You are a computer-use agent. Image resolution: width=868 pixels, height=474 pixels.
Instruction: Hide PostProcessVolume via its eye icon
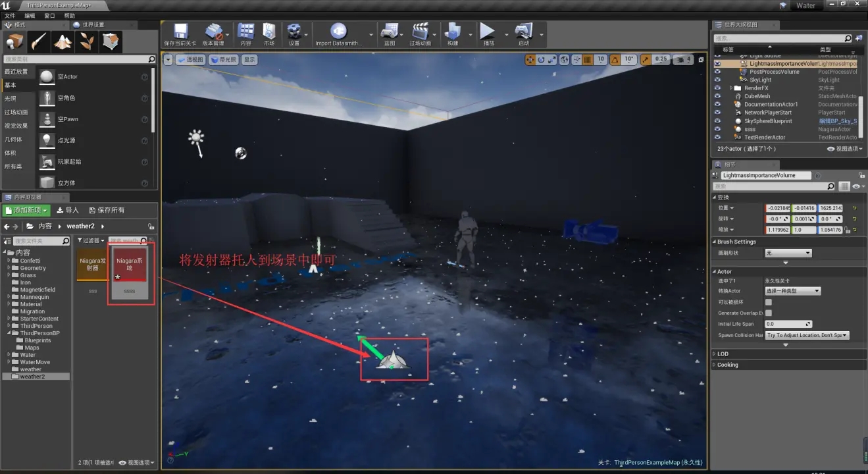click(718, 72)
